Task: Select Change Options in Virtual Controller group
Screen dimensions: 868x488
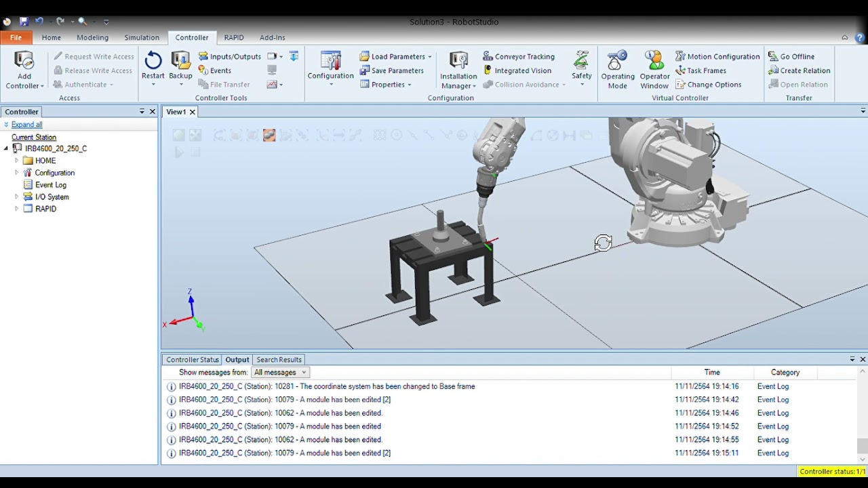Action: click(709, 85)
